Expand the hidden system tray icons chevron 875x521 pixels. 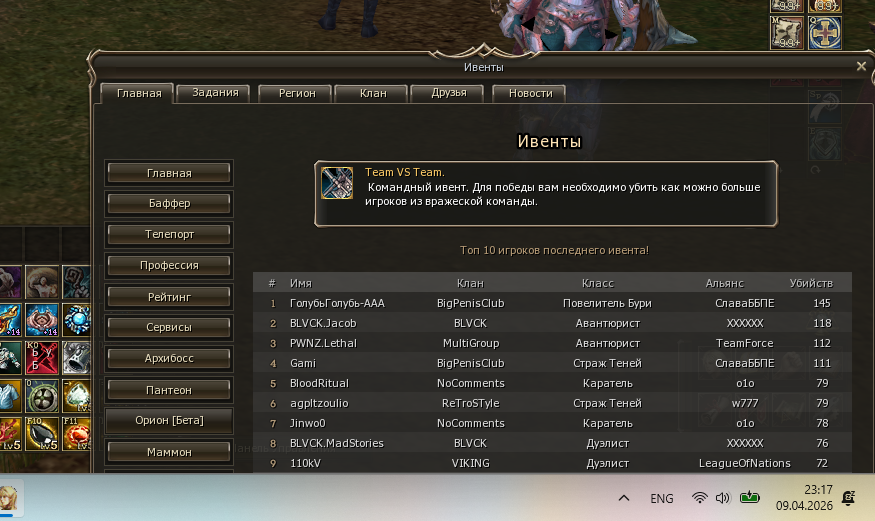[x=624, y=498]
